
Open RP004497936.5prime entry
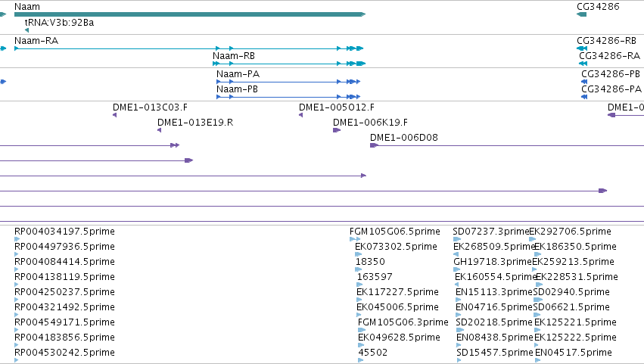[x=64, y=247]
